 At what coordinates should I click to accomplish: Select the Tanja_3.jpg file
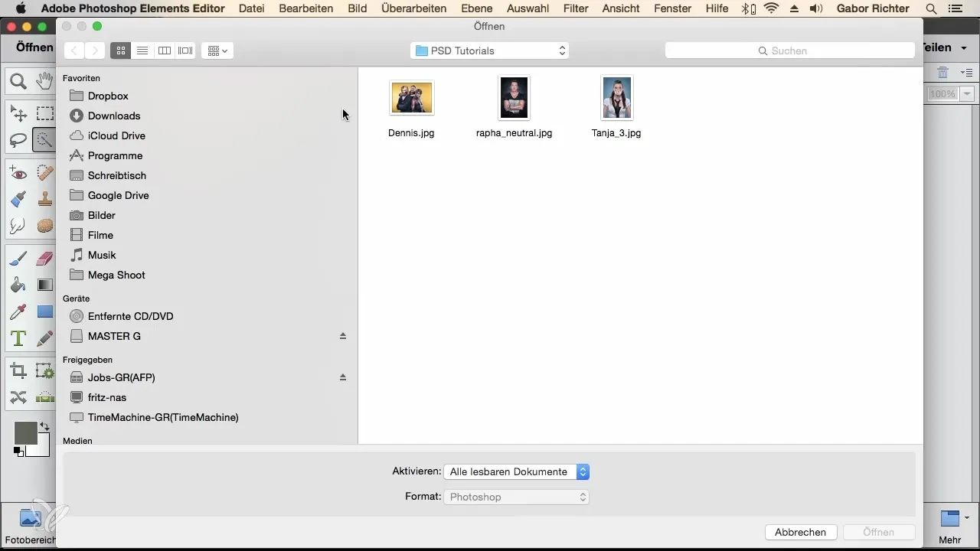616,107
